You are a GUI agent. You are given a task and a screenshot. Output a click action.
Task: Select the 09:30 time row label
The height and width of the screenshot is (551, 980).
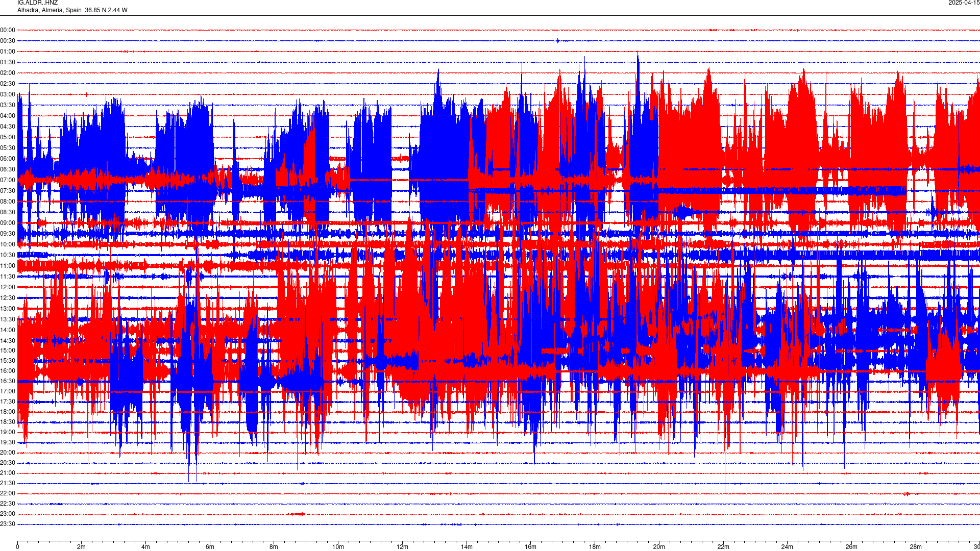click(8, 234)
